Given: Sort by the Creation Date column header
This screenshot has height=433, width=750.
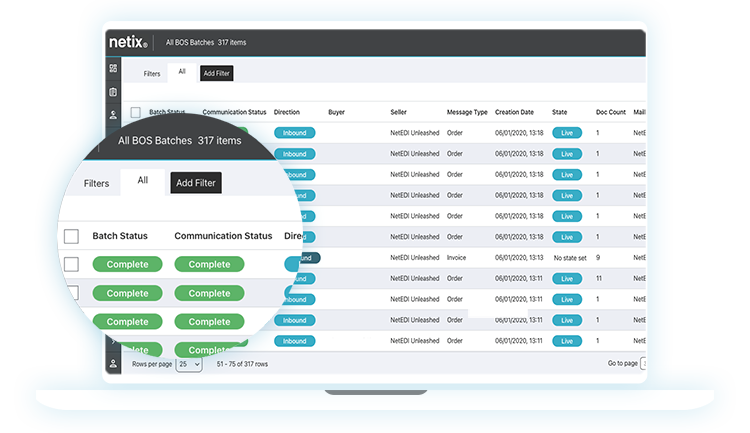Looking at the screenshot, I should tap(514, 112).
